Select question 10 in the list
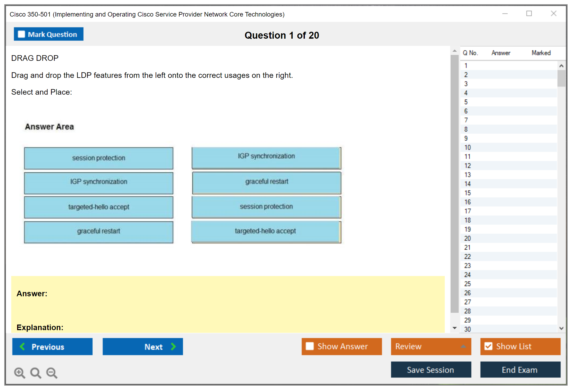 pyautogui.click(x=468, y=147)
